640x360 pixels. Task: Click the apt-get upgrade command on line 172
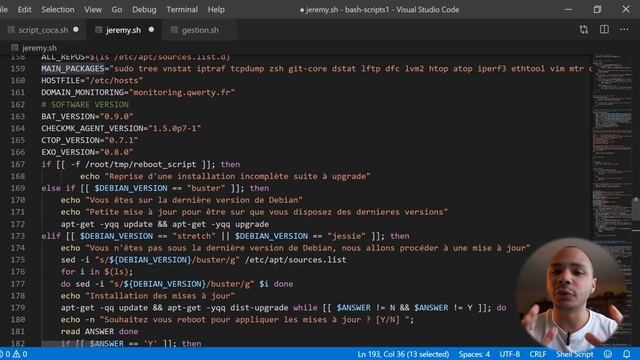[220, 224]
